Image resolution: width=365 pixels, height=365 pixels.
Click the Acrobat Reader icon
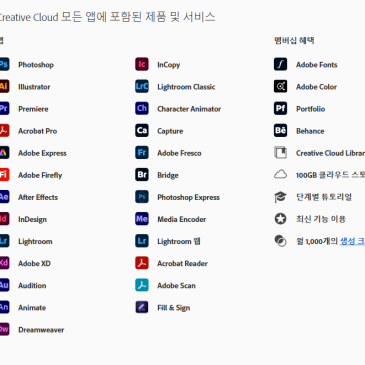point(142,263)
